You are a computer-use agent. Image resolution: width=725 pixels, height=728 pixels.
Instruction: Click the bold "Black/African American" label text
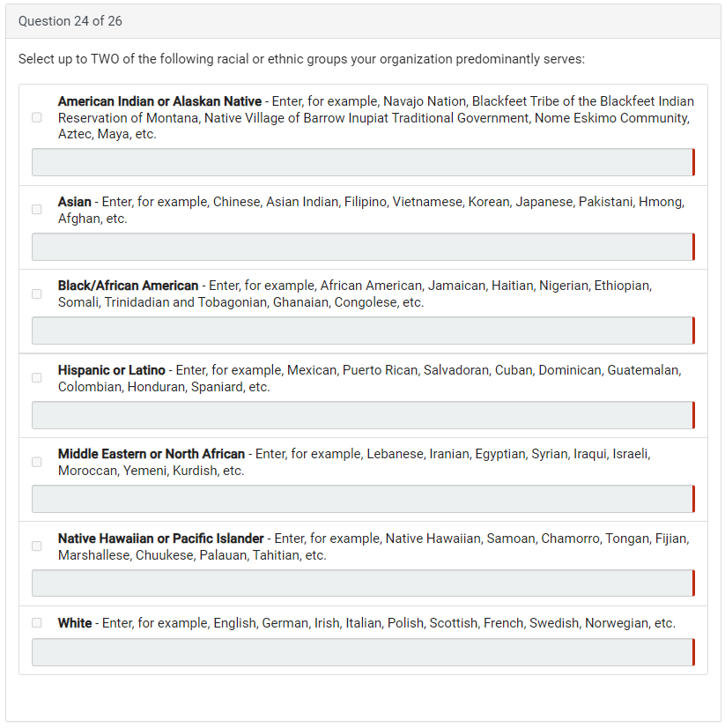point(128,286)
